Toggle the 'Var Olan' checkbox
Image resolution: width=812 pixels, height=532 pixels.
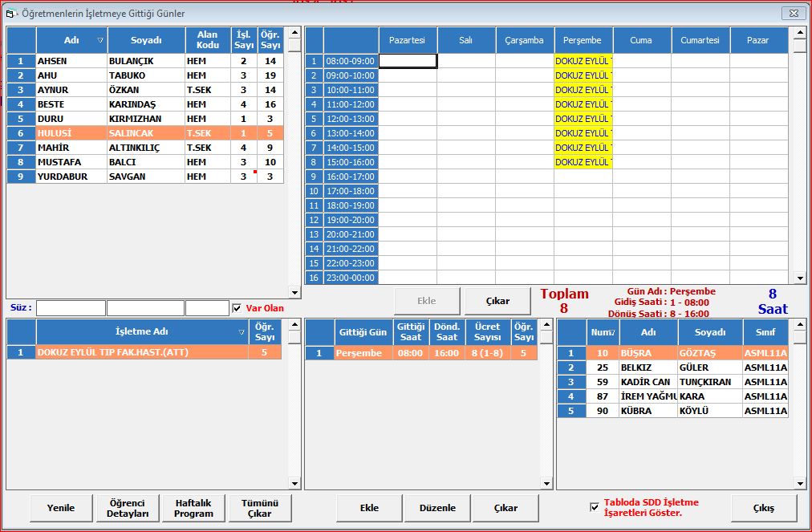pos(236,308)
